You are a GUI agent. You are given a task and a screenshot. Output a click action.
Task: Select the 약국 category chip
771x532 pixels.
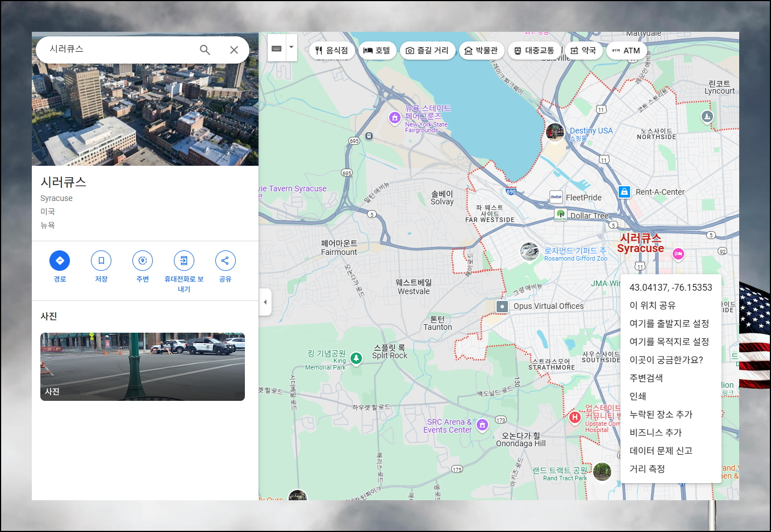[584, 51]
